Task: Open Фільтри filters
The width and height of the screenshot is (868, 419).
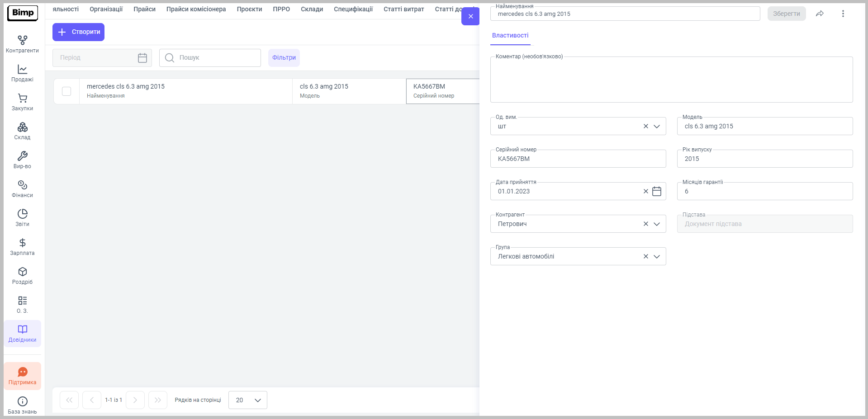Action: (284, 58)
